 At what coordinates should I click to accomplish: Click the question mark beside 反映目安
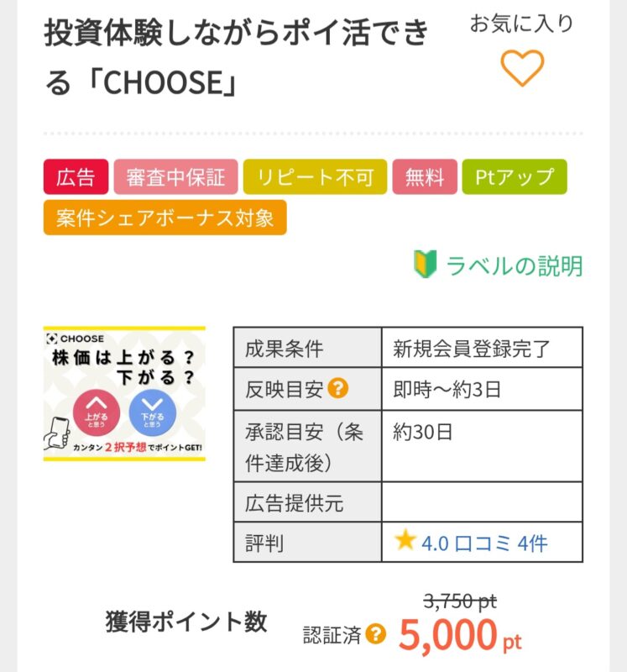(x=338, y=389)
